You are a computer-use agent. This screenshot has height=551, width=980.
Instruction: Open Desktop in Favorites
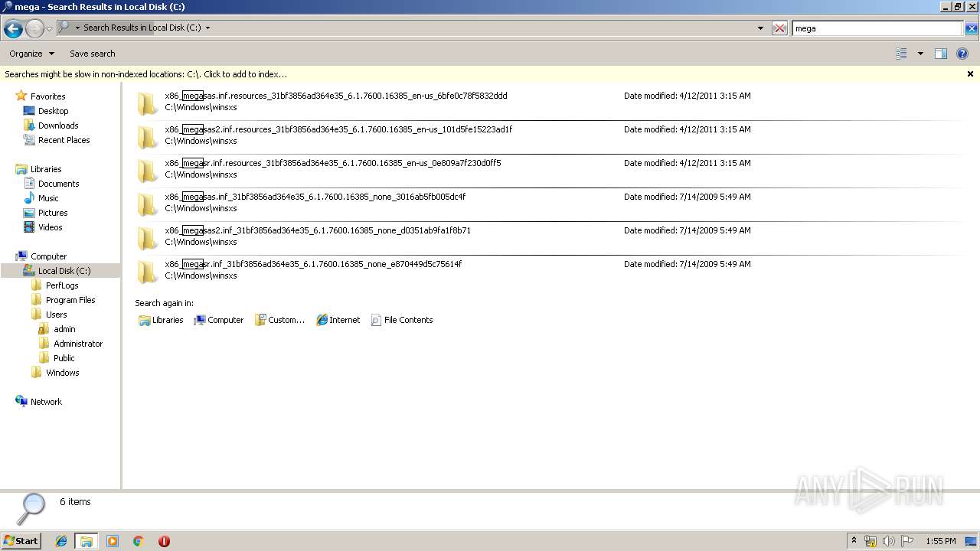(x=53, y=111)
